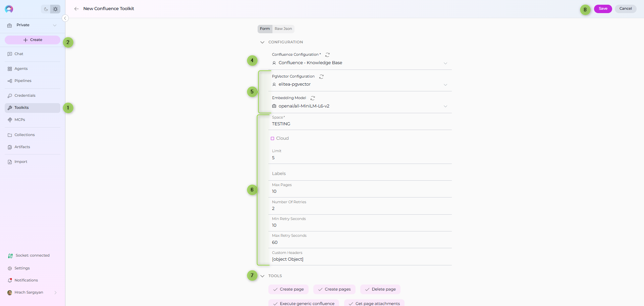
Task: Deselect the Delete page tool
Action: 380,289
